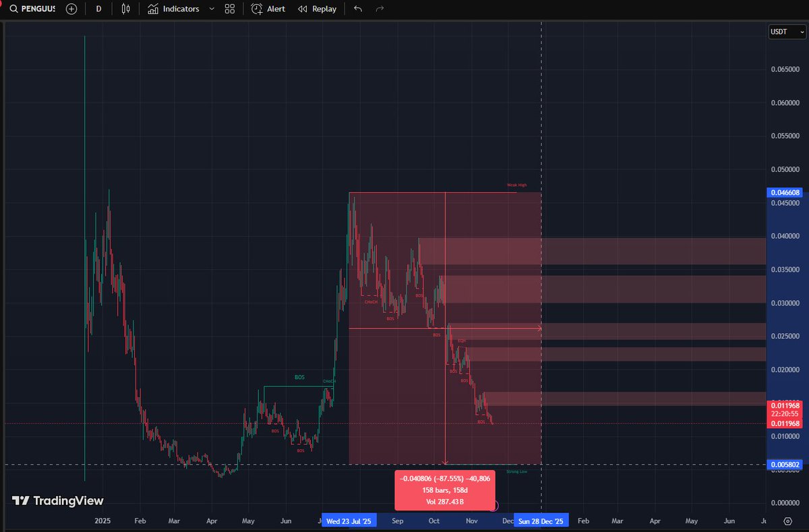Click the EQH label on the chart
Screen dimensions: 809x532
coord(462,341)
